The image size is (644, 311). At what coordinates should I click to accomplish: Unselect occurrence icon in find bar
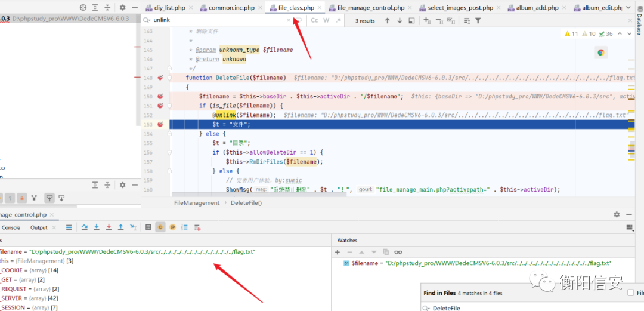click(x=439, y=20)
